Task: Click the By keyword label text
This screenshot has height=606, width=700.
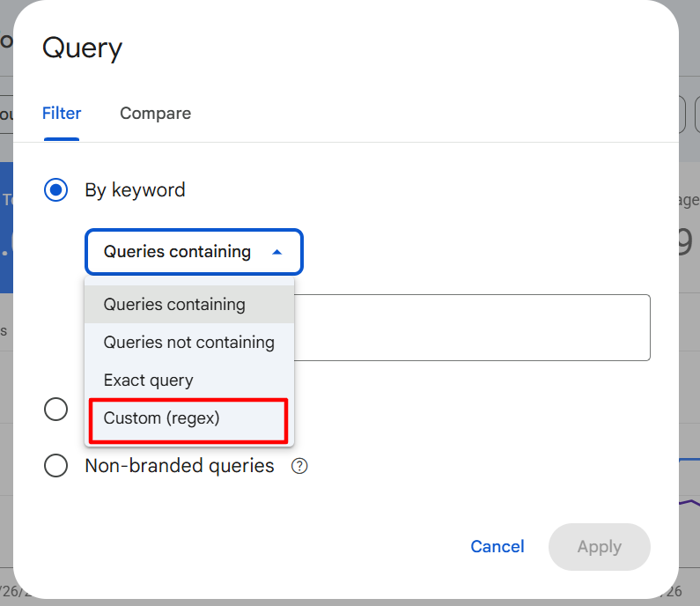Action: [135, 190]
